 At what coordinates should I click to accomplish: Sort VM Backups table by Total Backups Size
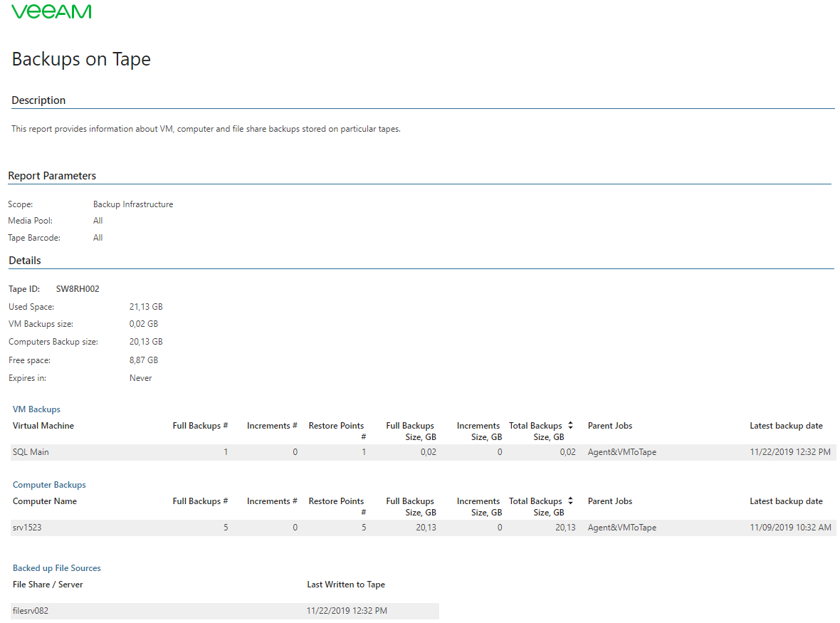pos(570,426)
